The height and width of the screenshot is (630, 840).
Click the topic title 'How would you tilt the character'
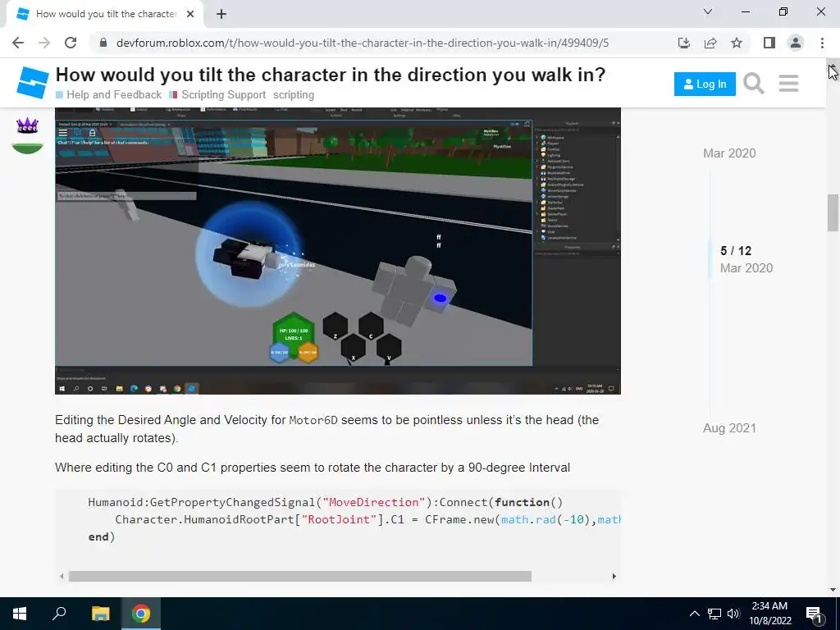(331, 75)
